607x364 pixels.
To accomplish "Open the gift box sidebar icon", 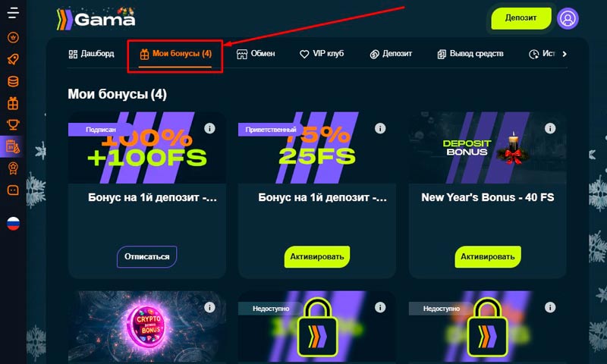I will pyautogui.click(x=13, y=103).
